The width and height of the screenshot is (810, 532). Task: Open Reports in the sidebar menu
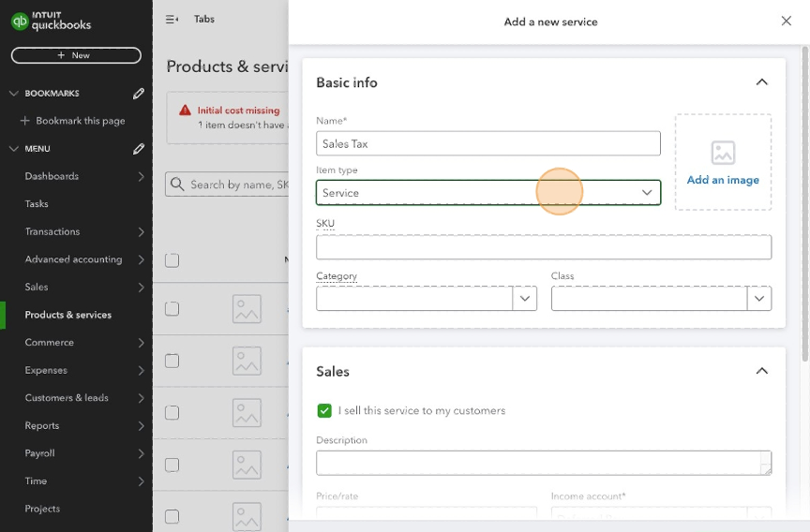click(x=42, y=425)
